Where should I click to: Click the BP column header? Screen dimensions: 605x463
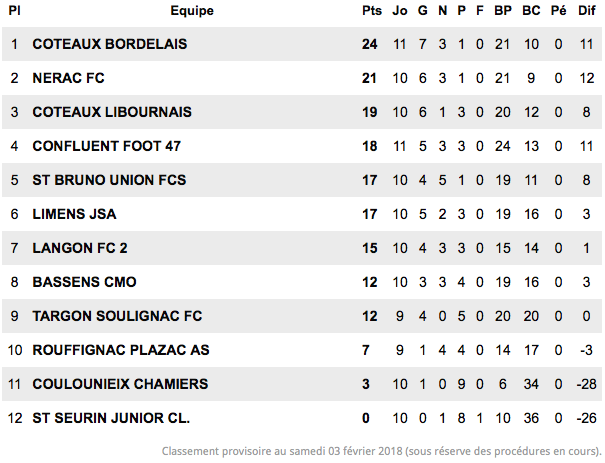click(503, 11)
